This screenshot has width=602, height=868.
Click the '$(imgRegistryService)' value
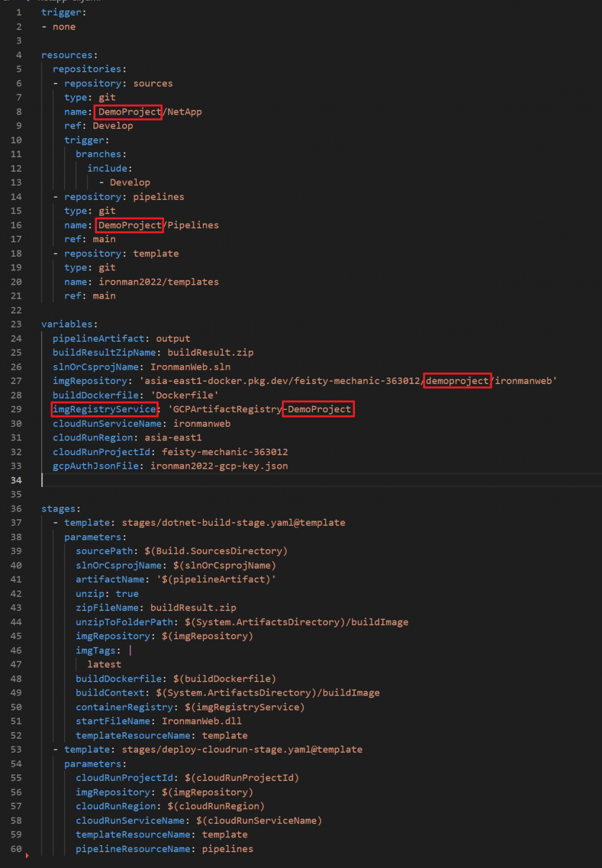pyautogui.click(x=245, y=707)
